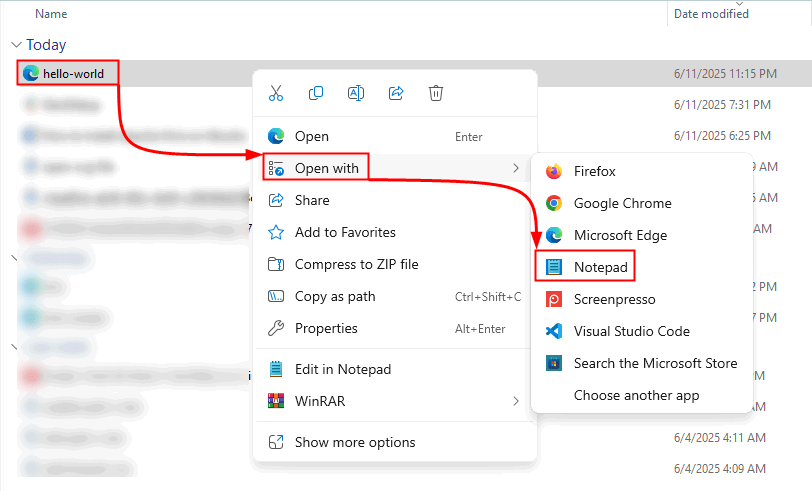Viewport: 812px width, 491px height.
Task: Select Visual Studio Code app
Action: coord(631,331)
